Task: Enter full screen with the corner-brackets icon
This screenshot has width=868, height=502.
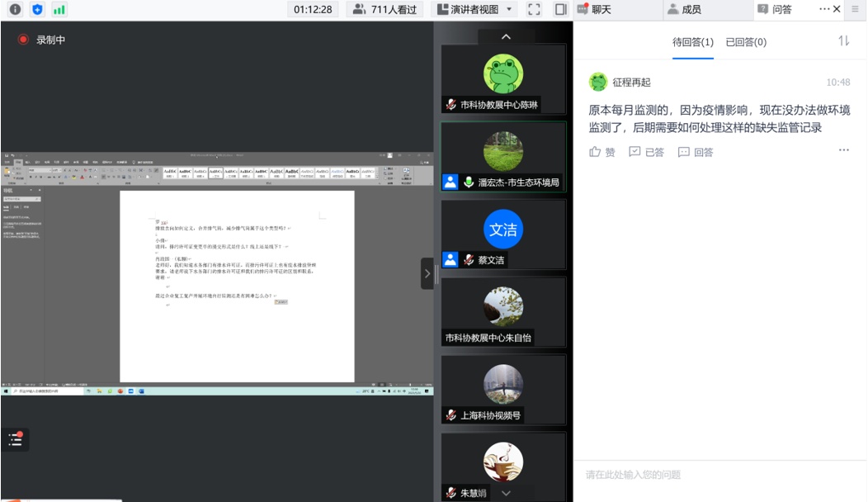Action: click(534, 10)
